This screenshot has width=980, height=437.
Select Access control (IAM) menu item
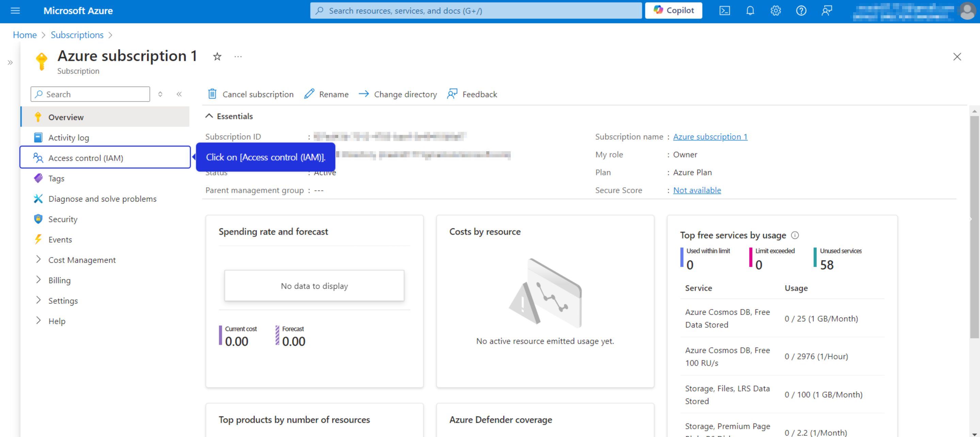click(86, 158)
